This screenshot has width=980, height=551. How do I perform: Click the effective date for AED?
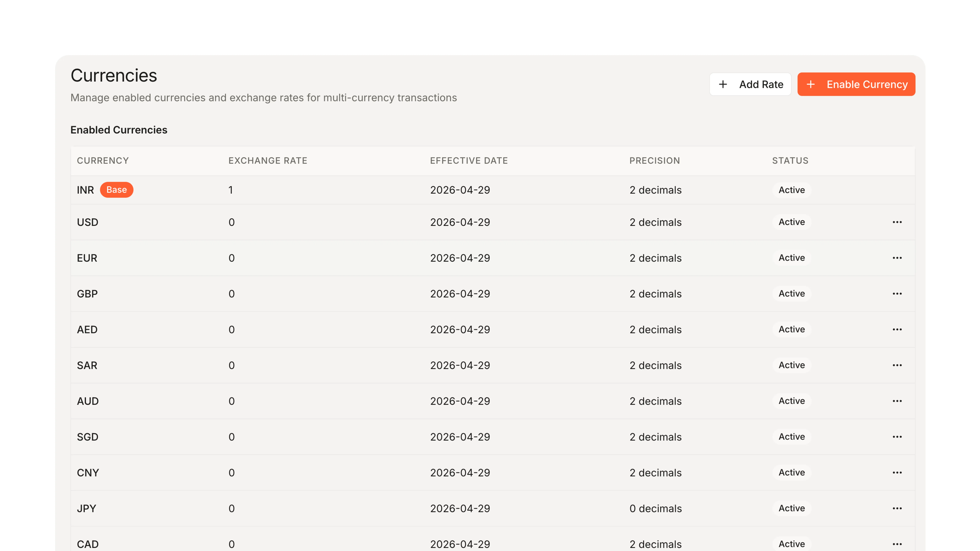[460, 329]
